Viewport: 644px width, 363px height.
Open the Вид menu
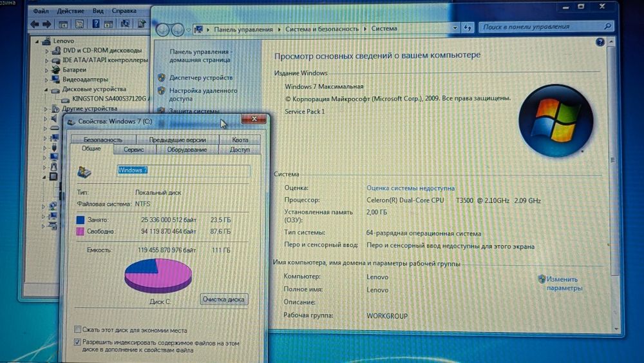coord(98,11)
